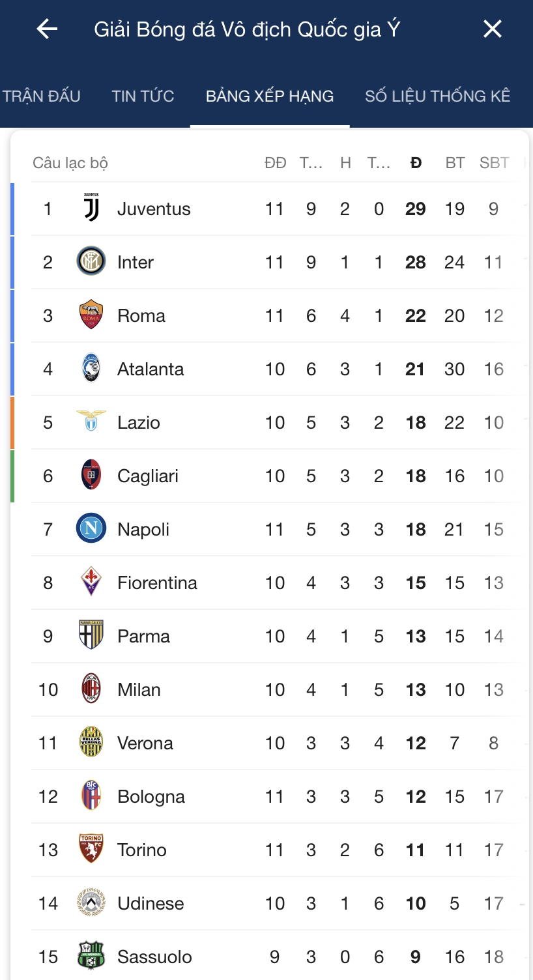Image resolution: width=533 pixels, height=980 pixels.
Task: Switch to SỐ LIỆU THỐNG KÊ tab
Action: click(x=438, y=96)
